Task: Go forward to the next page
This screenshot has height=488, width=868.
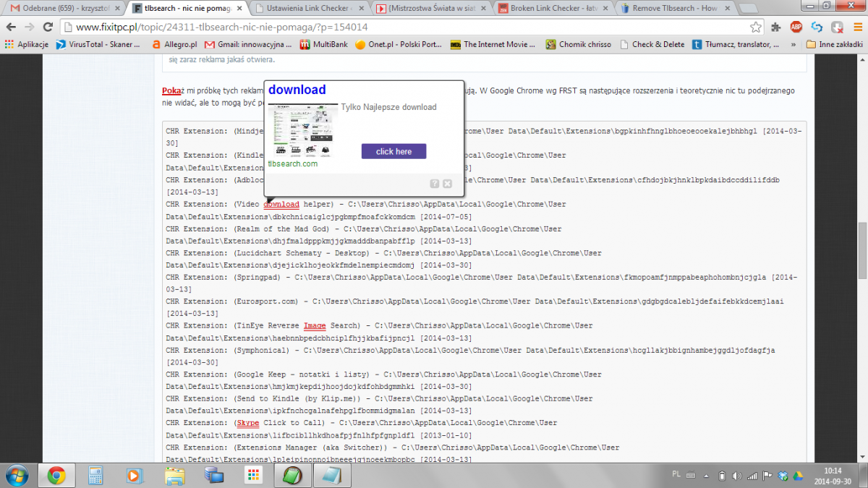Action: tap(30, 27)
